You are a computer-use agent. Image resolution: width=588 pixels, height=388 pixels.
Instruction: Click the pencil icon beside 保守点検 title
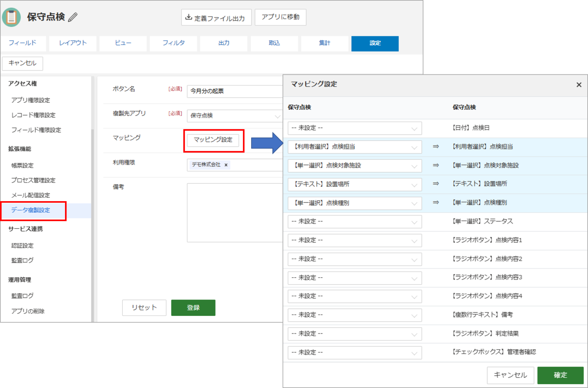click(x=73, y=17)
